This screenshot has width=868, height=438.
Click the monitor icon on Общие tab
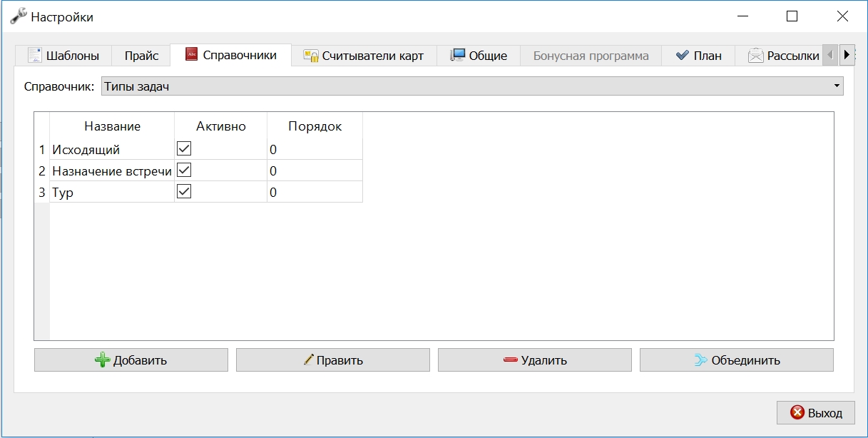click(458, 55)
